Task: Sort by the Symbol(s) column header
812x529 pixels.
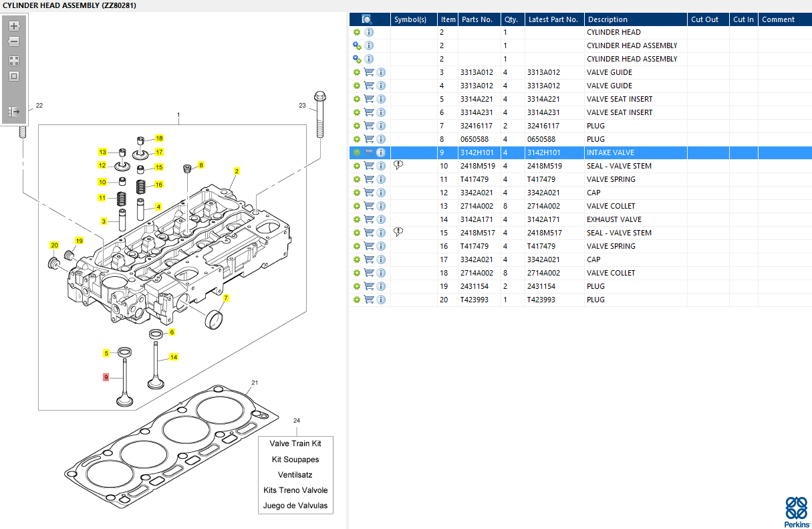Action: (x=414, y=19)
